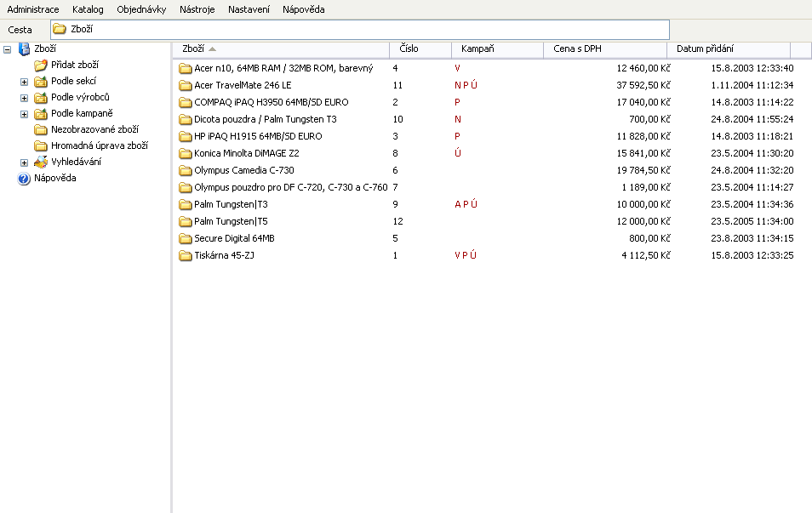Click the Hromadná úprava zboží folder icon
The width and height of the screenshot is (812, 513).
pyautogui.click(x=40, y=145)
